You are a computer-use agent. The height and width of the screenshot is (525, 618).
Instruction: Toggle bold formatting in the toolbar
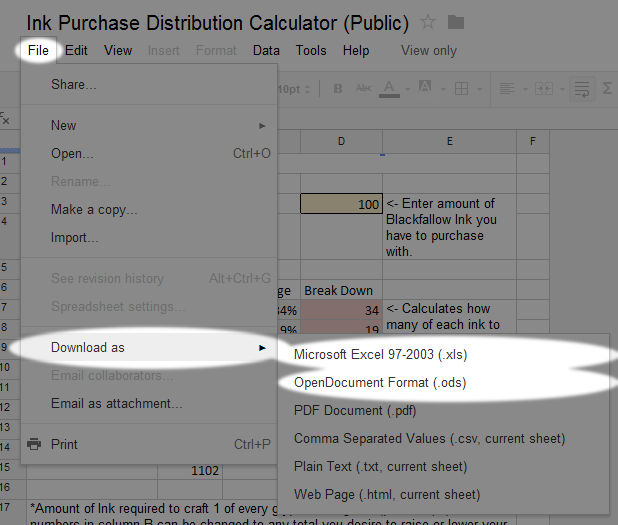(x=338, y=89)
